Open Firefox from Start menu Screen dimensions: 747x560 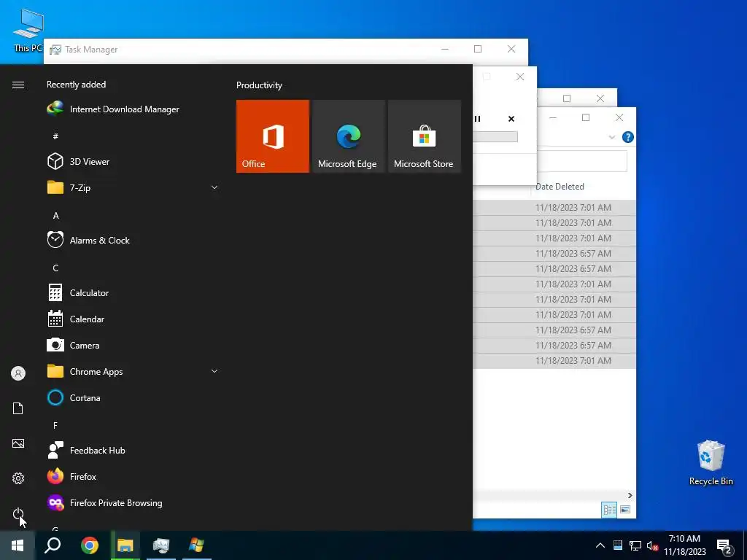(x=72, y=476)
